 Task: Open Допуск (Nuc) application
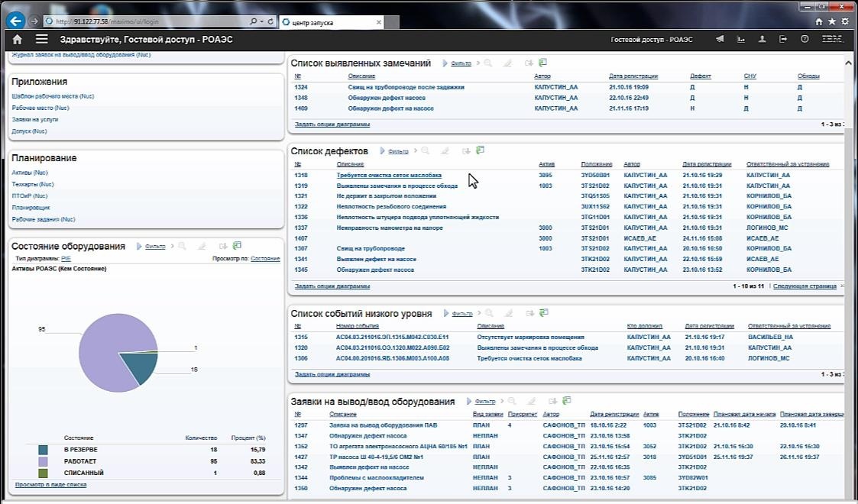pyautogui.click(x=30, y=131)
